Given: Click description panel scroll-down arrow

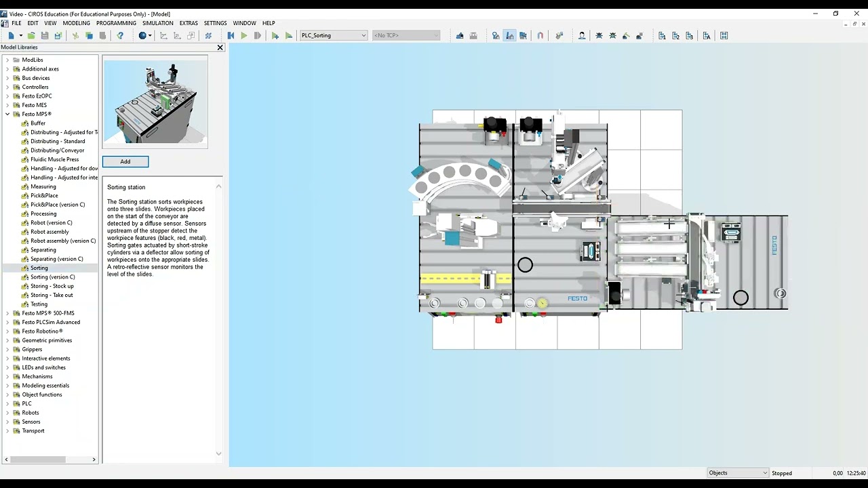Looking at the screenshot, I should [x=218, y=453].
